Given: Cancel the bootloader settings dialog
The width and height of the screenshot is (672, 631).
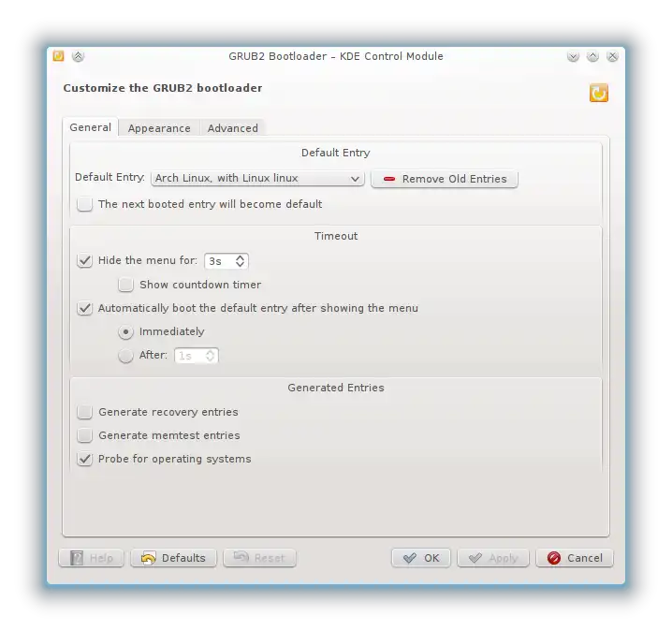Looking at the screenshot, I should point(575,558).
